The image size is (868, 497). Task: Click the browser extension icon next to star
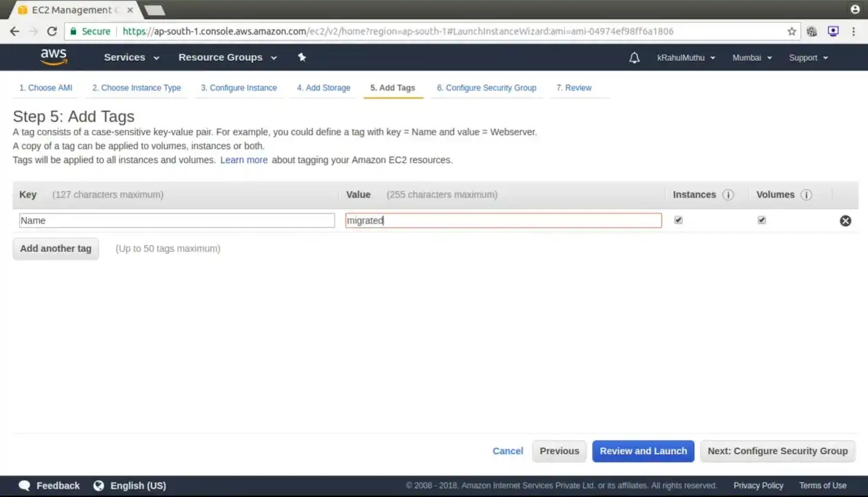[x=812, y=31]
